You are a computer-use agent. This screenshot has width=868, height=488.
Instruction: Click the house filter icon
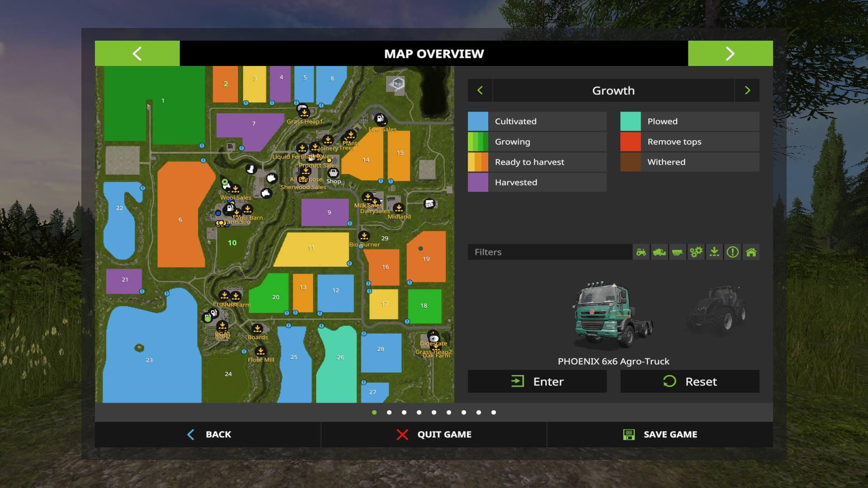(751, 252)
